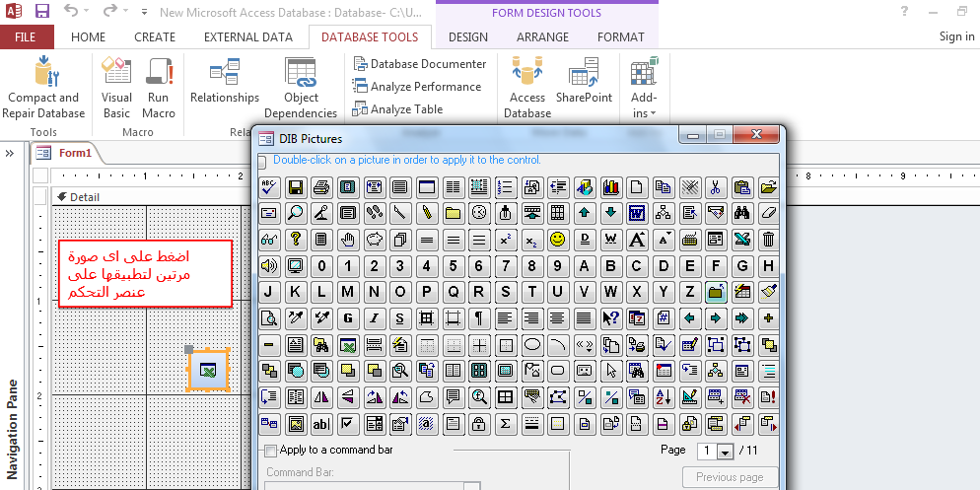Pick the magnifying glass picture

[295, 213]
